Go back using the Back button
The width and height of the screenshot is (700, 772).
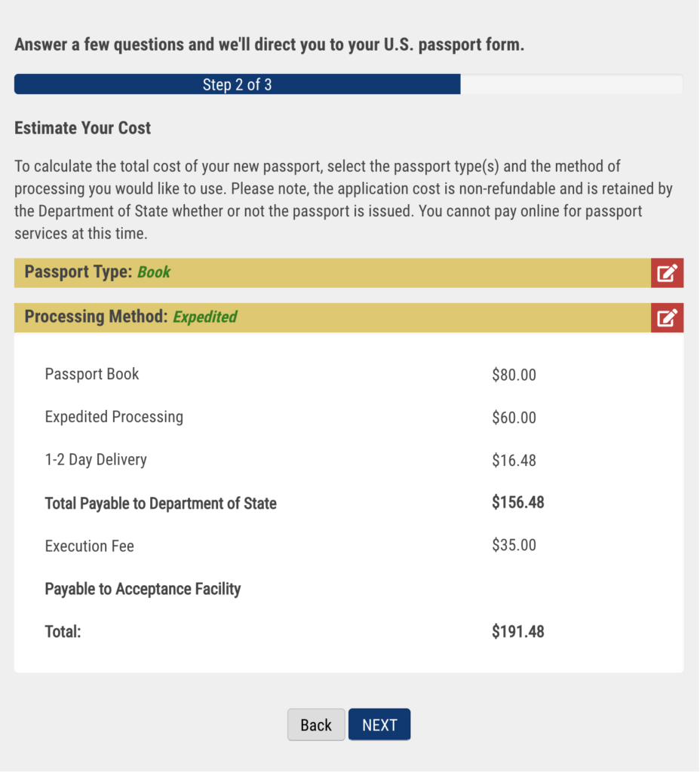pyautogui.click(x=316, y=725)
